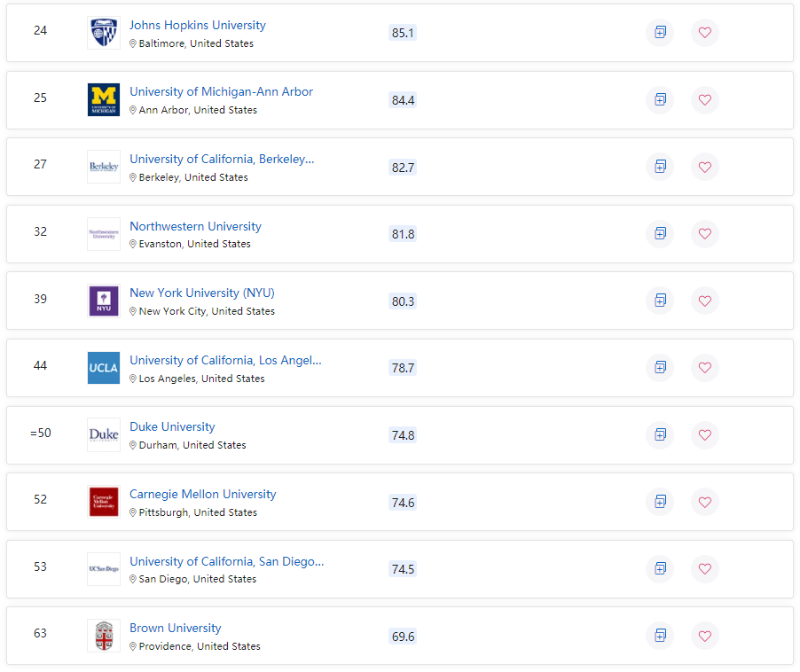Click compare icon in Duke University row
The image size is (800, 672).
tap(660, 434)
